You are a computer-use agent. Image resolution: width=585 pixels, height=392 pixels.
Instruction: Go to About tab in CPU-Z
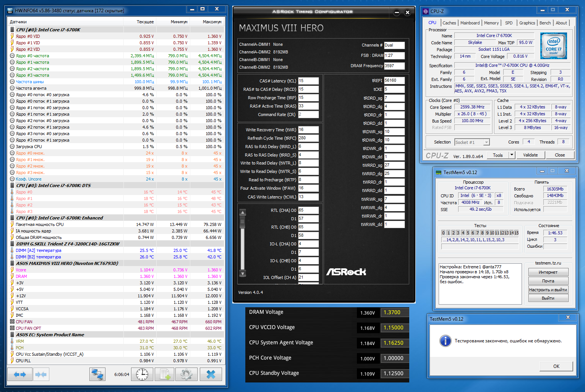pos(561,23)
